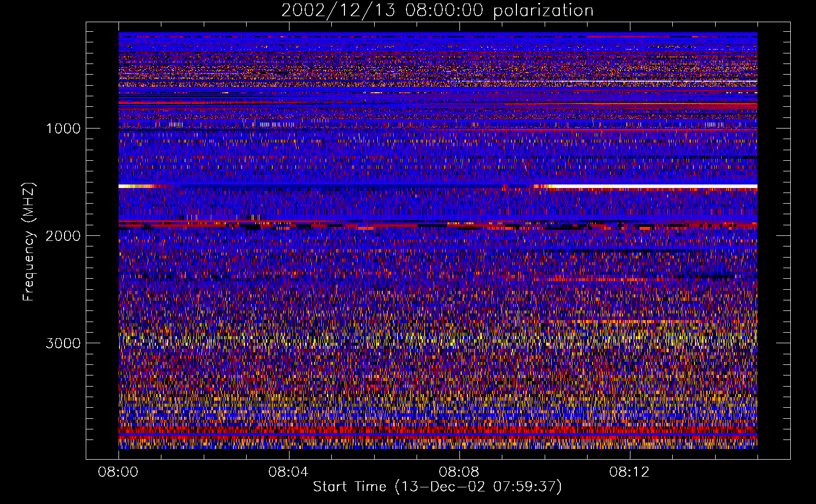
Task: Click the 'Frequency (MHZ)' axis title
Action: pos(29,242)
